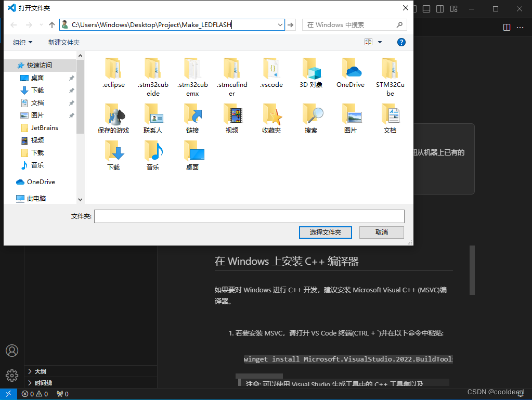Click the split editor icon in VS Code
Image resolution: width=532 pixels, height=400 pixels.
point(507,28)
